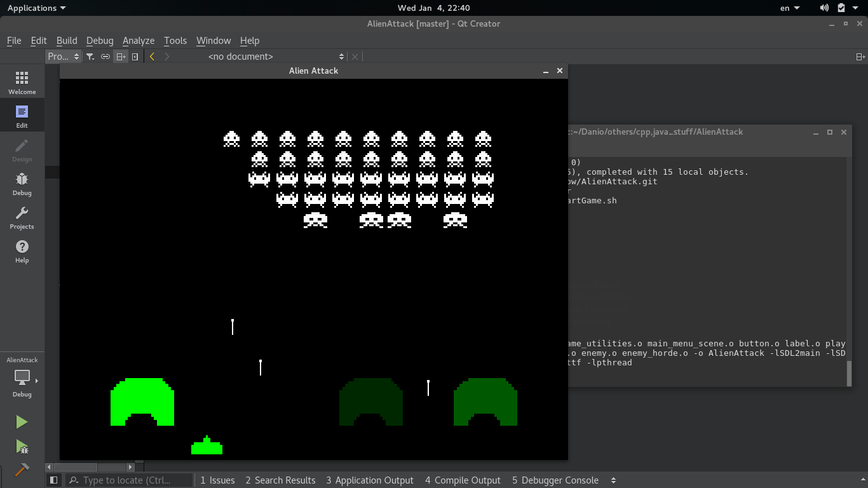
Task: Open the Welcome mode
Action: 22,83
